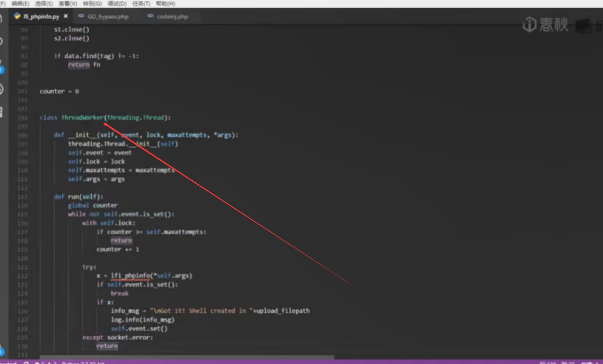
Task: Click the 's1.close()' line
Action: tap(71, 30)
